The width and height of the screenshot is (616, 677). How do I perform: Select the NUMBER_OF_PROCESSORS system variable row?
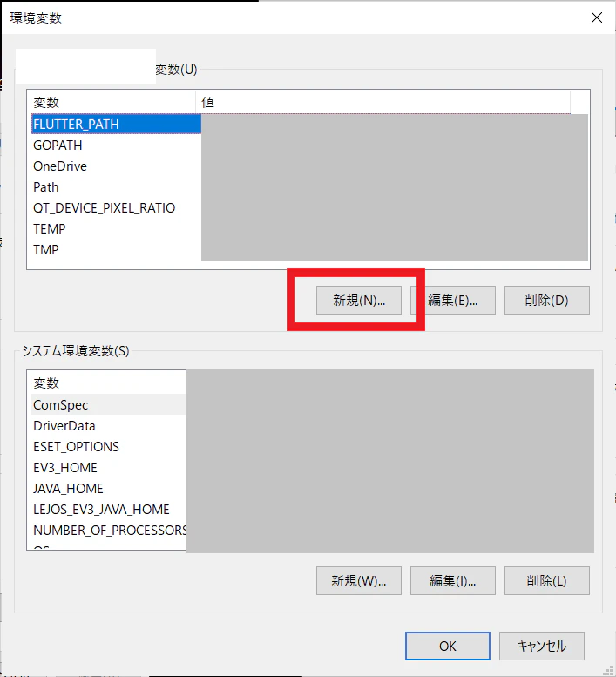click(x=109, y=531)
